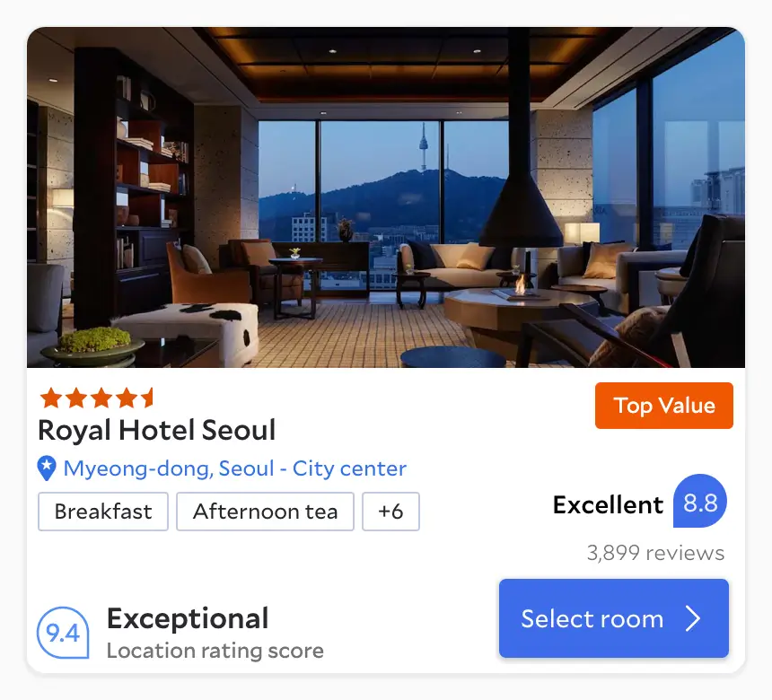
Task: Click the chevron arrow inside Select room
Action: [693, 618]
